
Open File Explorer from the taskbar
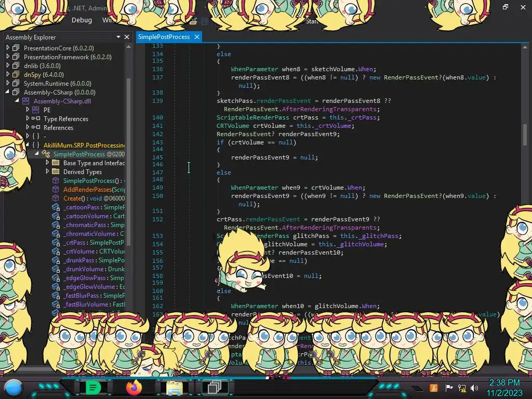pos(175,388)
